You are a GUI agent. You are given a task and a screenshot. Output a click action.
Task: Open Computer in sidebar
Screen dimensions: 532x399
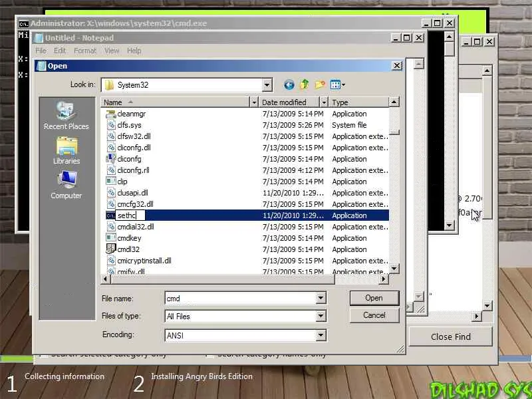[66, 186]
